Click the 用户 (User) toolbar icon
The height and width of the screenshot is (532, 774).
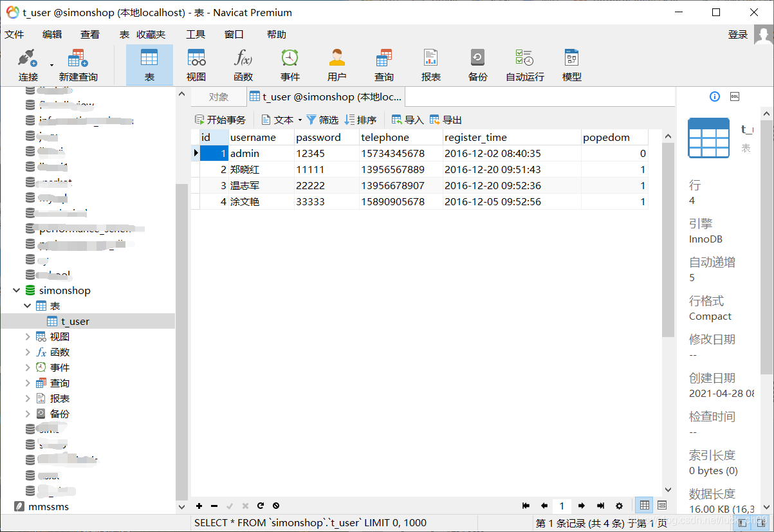pyautogui.click(x=336, y=64)
